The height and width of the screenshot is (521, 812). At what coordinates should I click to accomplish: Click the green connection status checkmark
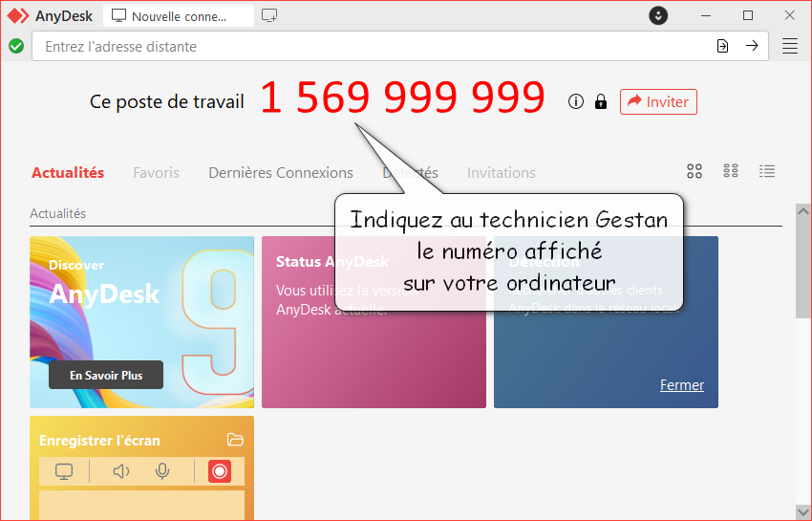point(16,46)
